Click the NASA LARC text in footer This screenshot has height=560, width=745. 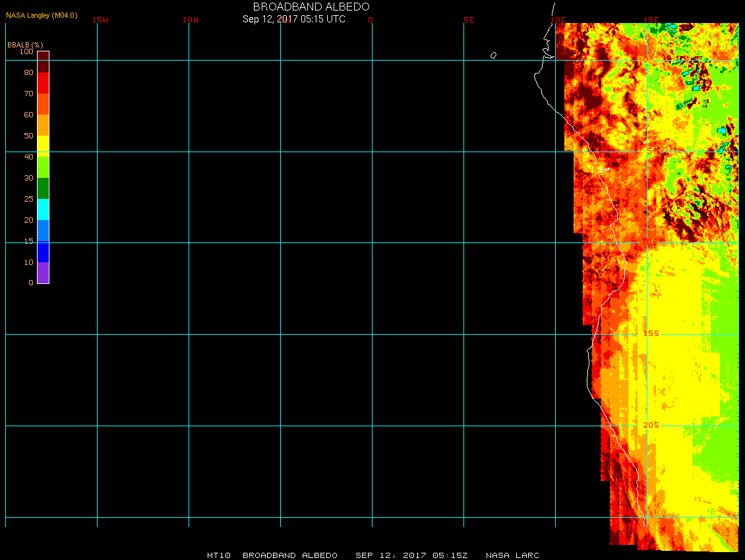coord(512,555)
